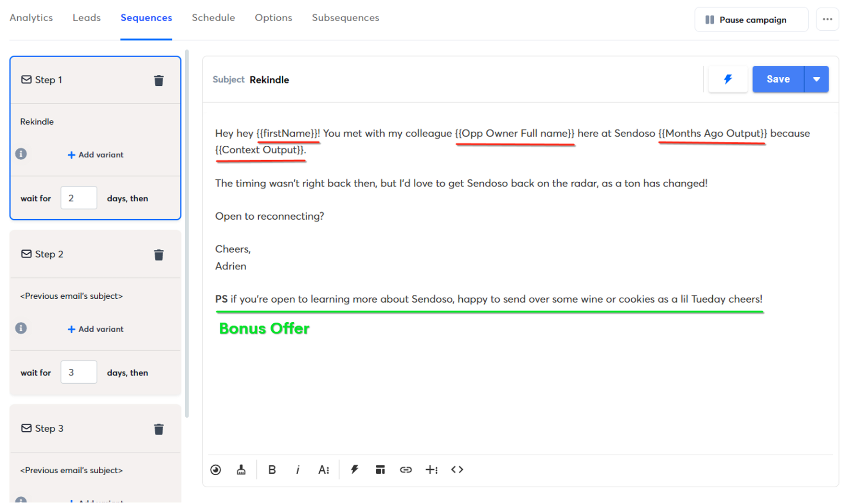Screen dimensions: 864x504
Task: Edit the Step 1 wait days field
Action: coord(79,198)
